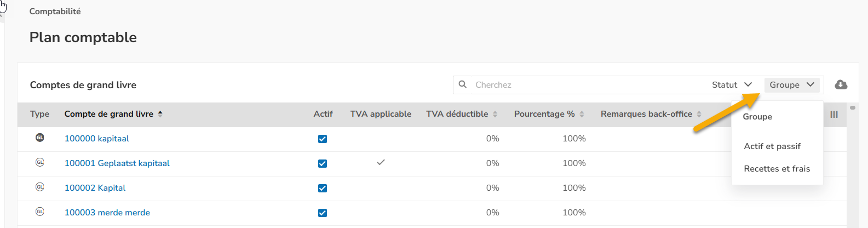Screen dimensions: 868x228
Task: Click GL type icon for 100003 merde merde
Action: click(x=40, y=212)
